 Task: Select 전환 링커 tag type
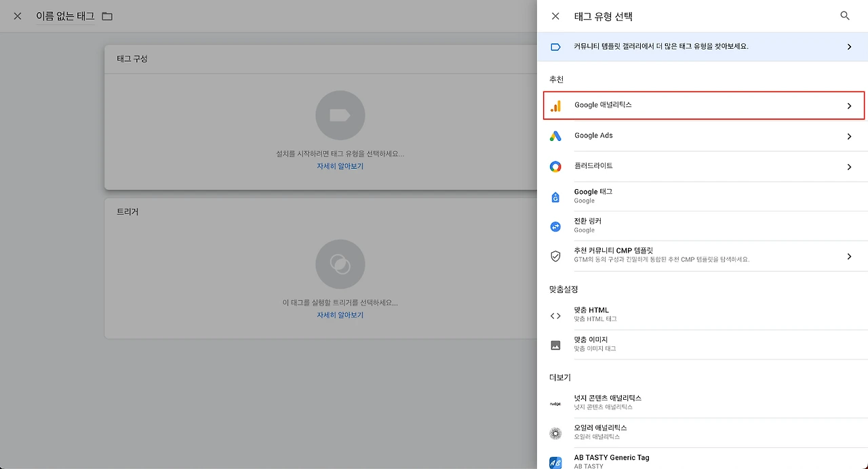[703, 226]
